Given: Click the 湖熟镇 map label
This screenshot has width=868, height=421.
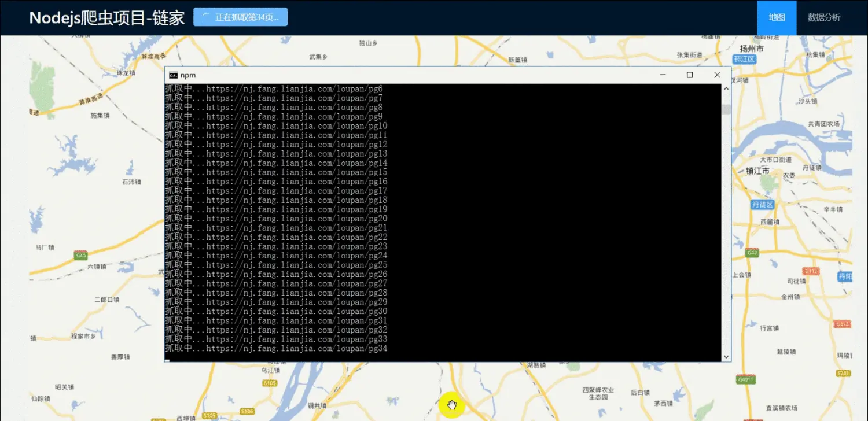Looking at the screenshot, I should click(536, 365).
